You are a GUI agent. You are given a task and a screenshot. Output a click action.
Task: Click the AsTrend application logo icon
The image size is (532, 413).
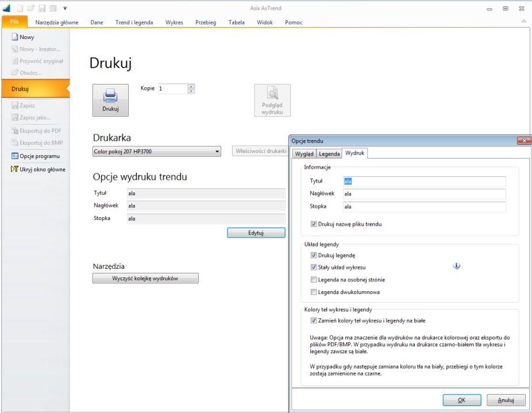point(7,8)
